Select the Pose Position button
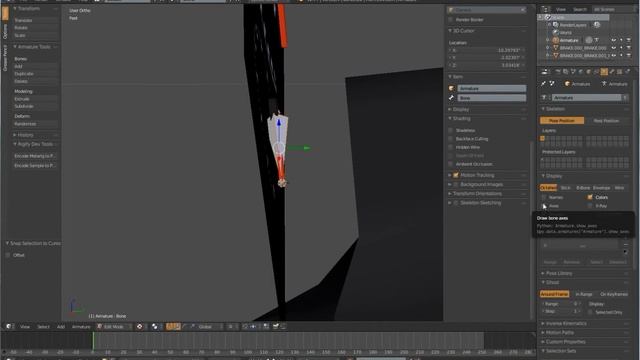This screenshot has width=640, height=360. tap(562, 121)
